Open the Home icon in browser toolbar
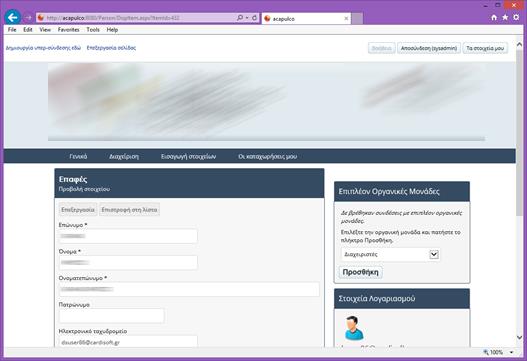527x361 pixels. point(494,17)
